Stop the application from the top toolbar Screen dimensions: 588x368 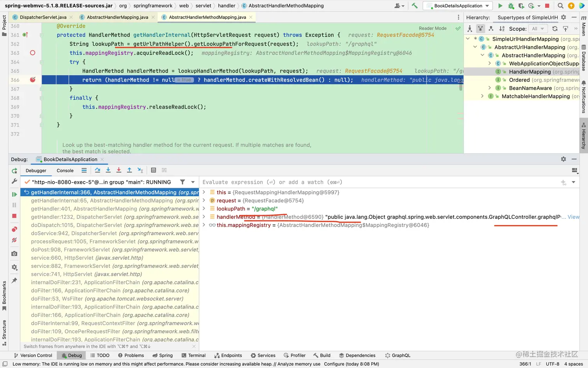point(547,6)
